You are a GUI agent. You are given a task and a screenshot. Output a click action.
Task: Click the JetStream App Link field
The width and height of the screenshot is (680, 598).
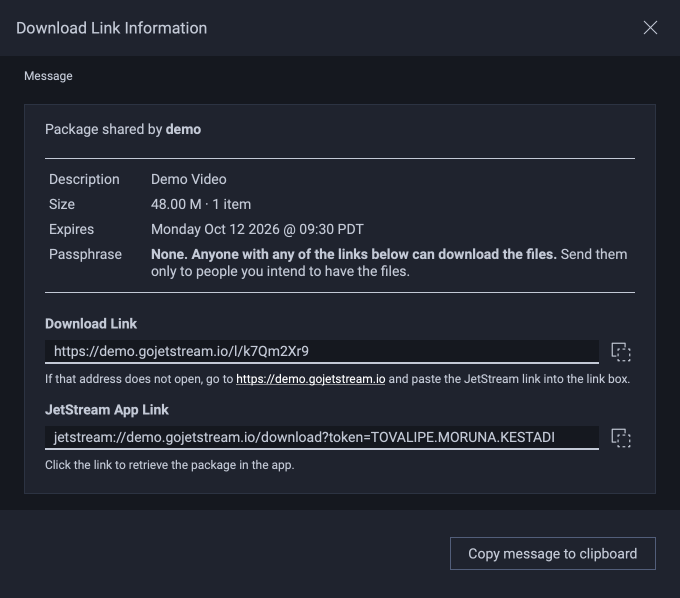[x=322, y=437]
